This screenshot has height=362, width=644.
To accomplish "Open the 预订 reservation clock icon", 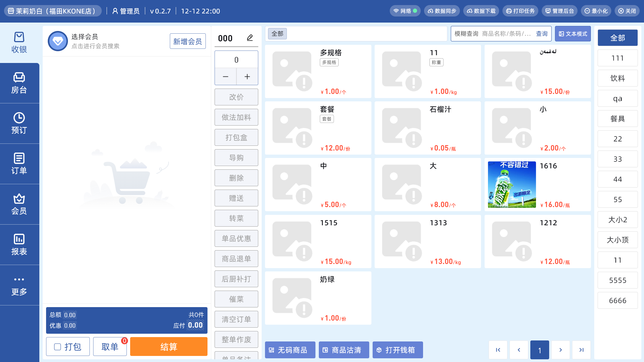I will point(19,118).
